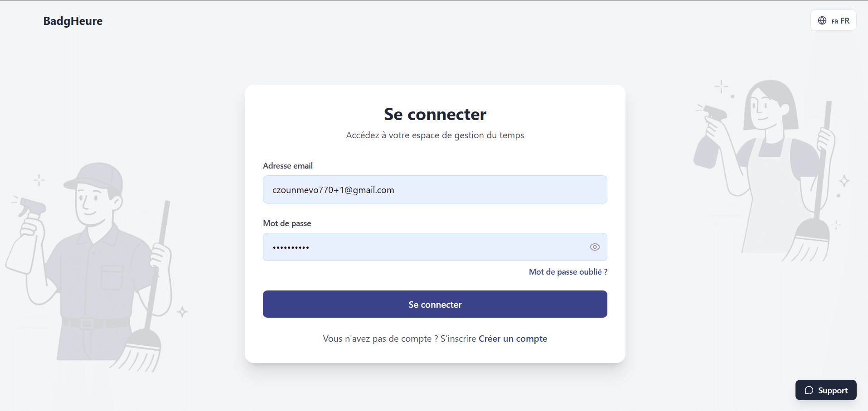This screenshot has height=411, width=868.
Task: Click the globe icon in language selector
Action: click(x=822, y=20)
